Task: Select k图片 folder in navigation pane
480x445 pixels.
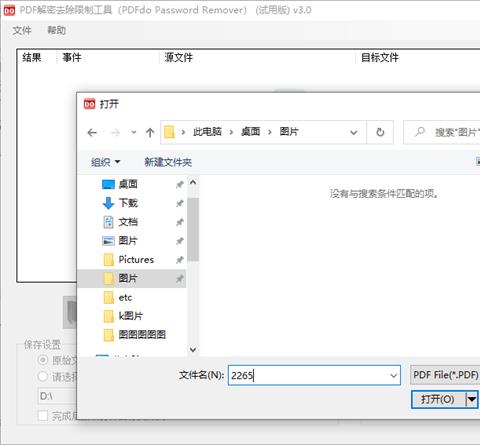Action: tap(132, 316)
